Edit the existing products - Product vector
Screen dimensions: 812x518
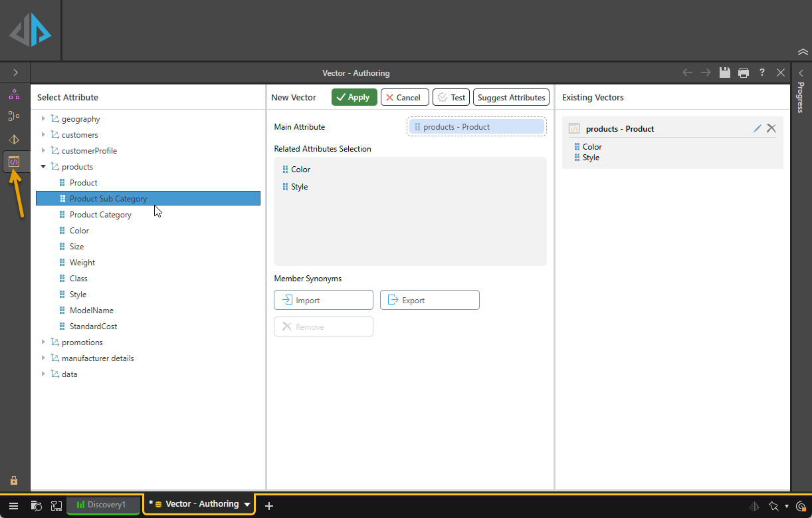pyautogui.click(x=758, y=128)
